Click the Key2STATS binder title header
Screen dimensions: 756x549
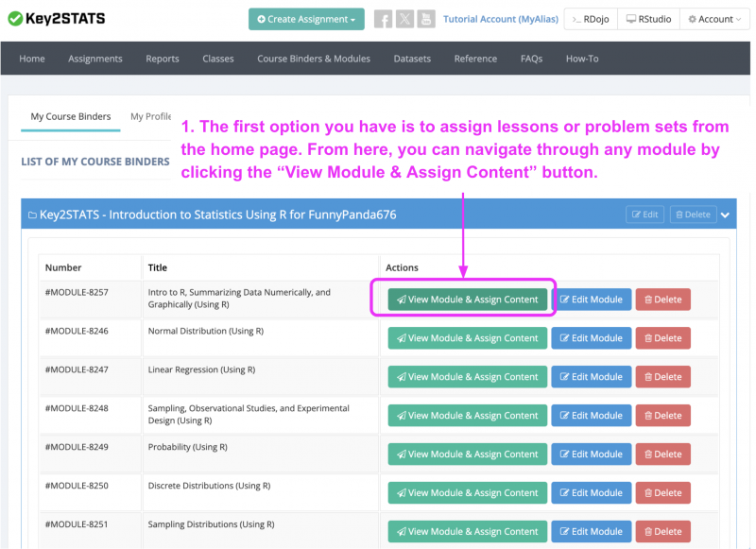[217, 214]
